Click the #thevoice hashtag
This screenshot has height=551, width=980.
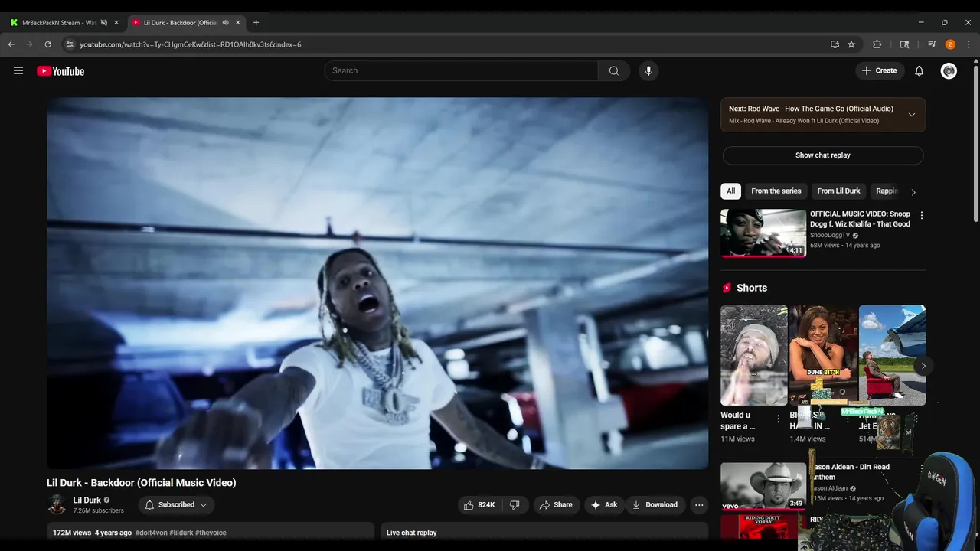(x=211, y=533)
